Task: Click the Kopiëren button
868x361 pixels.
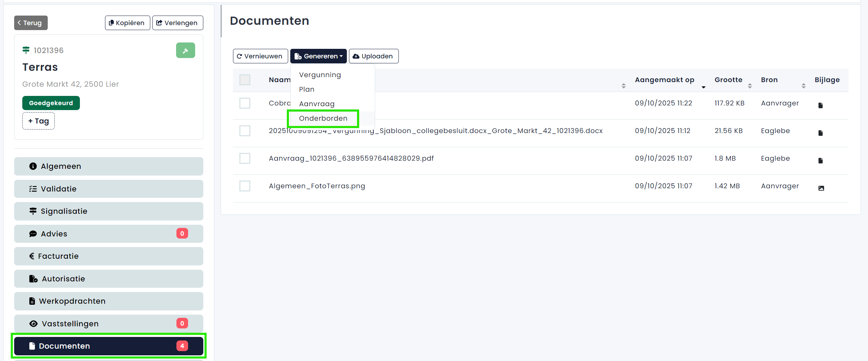Action: pyautogui.click(x=127, y=23)
